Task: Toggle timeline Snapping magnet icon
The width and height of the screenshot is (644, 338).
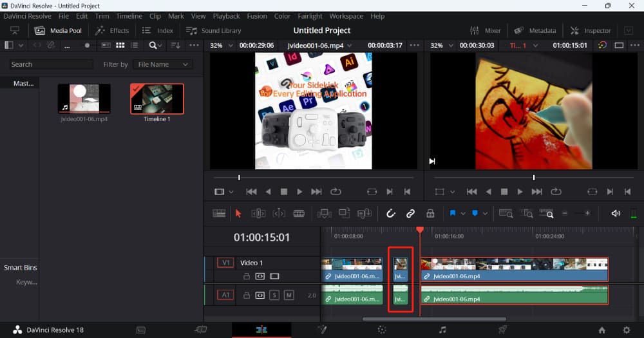Action: (x=391, y=214)
